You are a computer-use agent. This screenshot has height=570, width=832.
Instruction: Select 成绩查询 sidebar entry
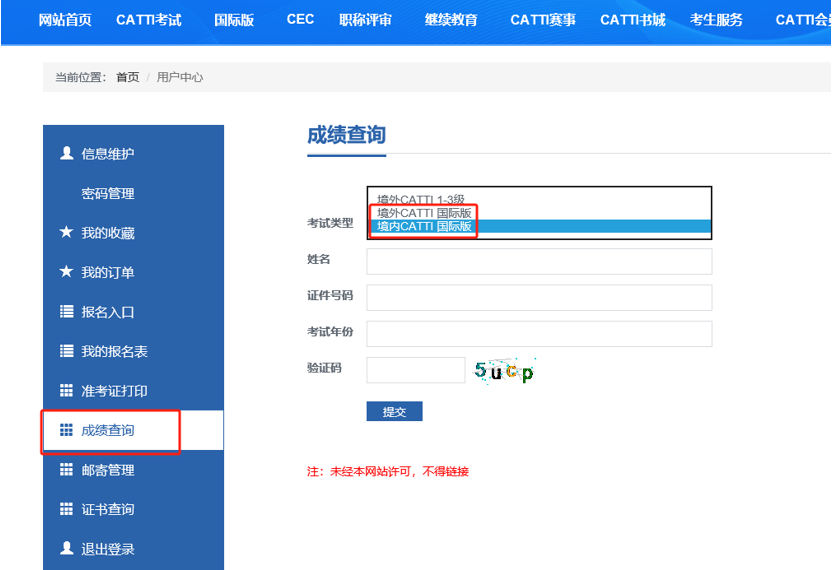[x=133, y=430]
